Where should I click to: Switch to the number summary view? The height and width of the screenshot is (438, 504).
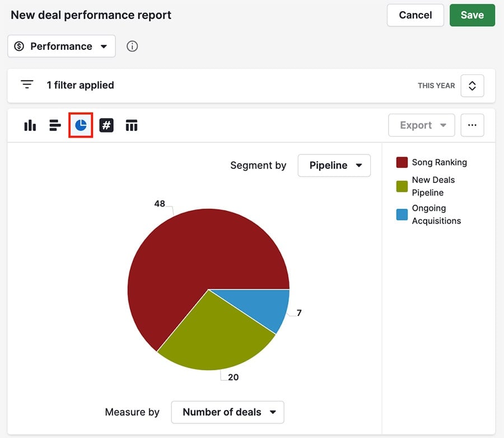point(106,125)
